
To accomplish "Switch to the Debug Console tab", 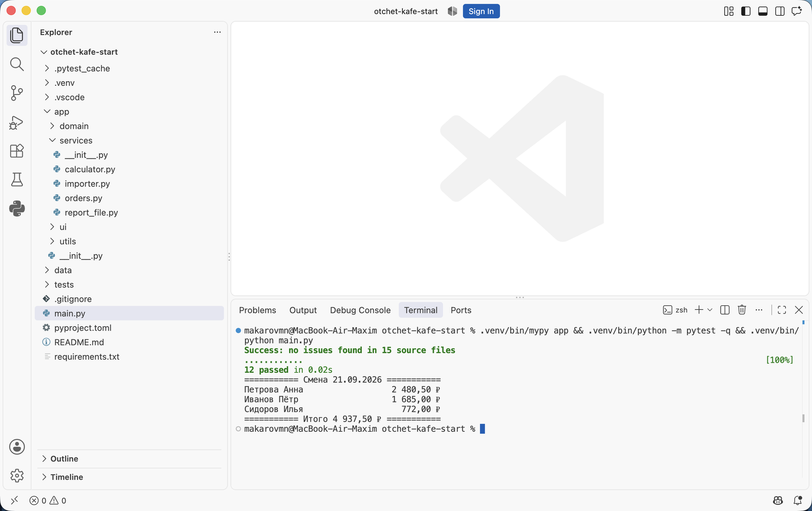I will click(360, 310).
